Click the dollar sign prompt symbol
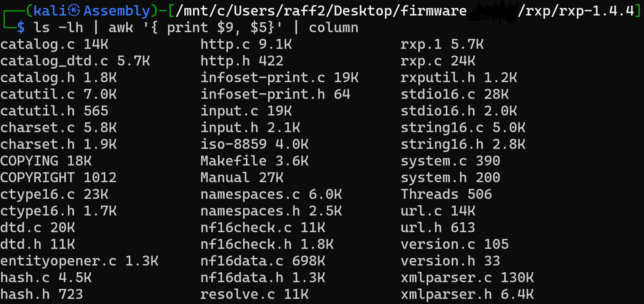This screenshot has width=644, height=304. (x=21, y=28)
